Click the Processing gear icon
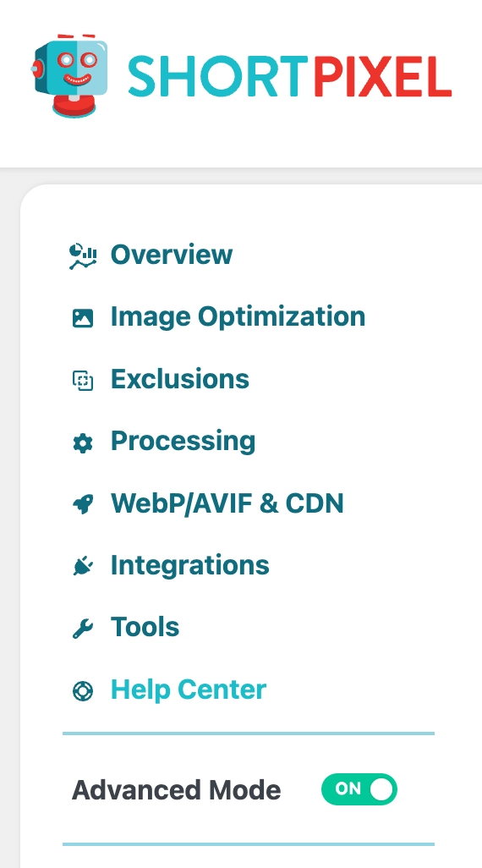482x868 pixels. pyautogui.click(x=83, y=442)
